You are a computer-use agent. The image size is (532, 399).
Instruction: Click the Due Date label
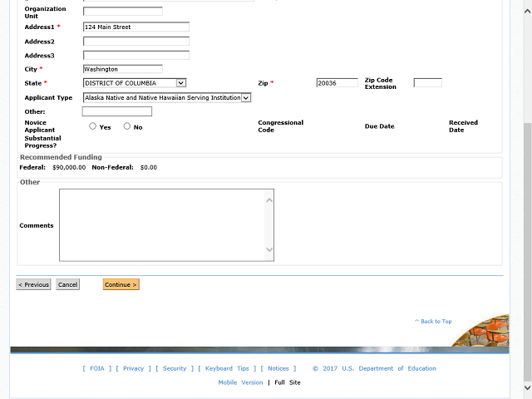point(379,126)
